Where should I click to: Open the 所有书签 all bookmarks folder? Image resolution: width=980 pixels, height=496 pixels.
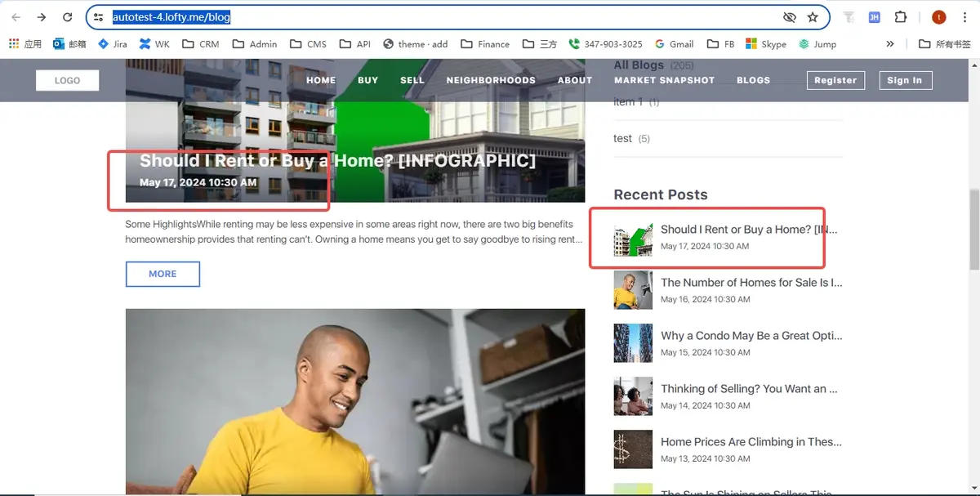click(945, 44)
